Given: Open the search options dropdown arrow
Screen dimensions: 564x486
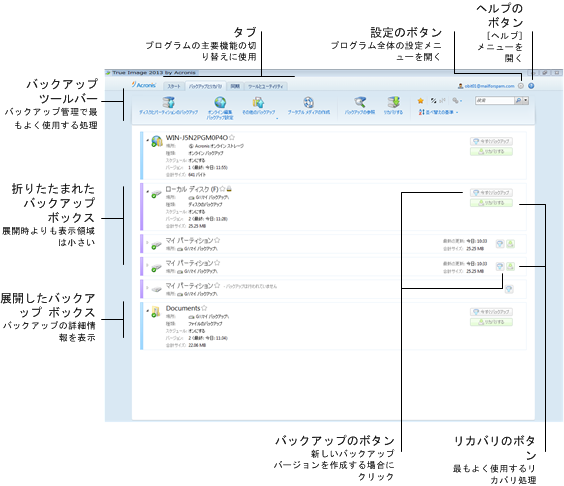Looking at the screenshot, I should (526, 100).
